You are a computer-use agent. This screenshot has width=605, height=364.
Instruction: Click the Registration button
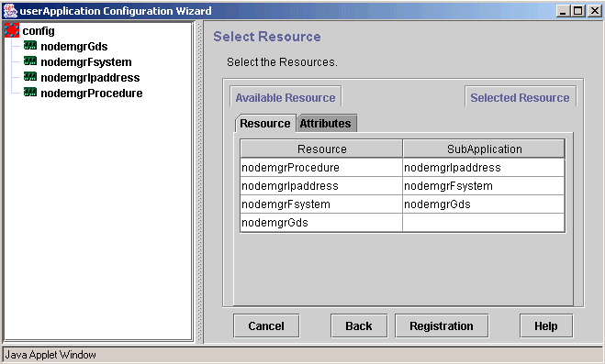tap(442, 325)
